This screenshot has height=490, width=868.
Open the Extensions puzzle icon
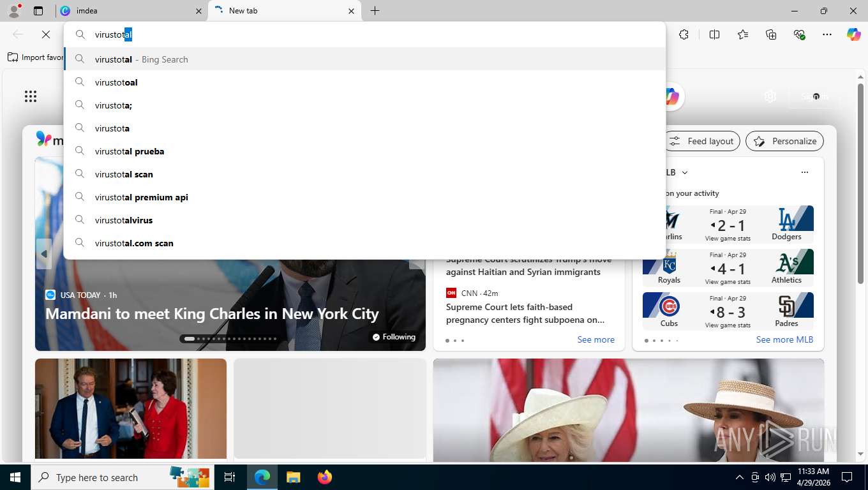pyautogui.click(x=684, y=34)
